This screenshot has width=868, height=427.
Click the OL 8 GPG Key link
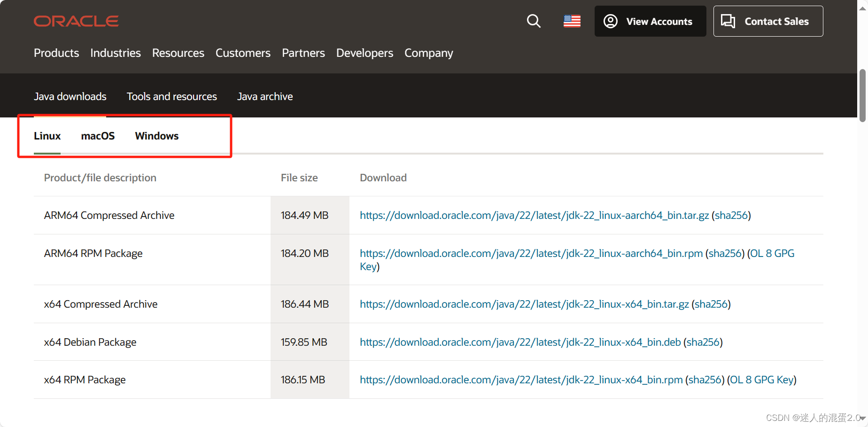point(761,380)
